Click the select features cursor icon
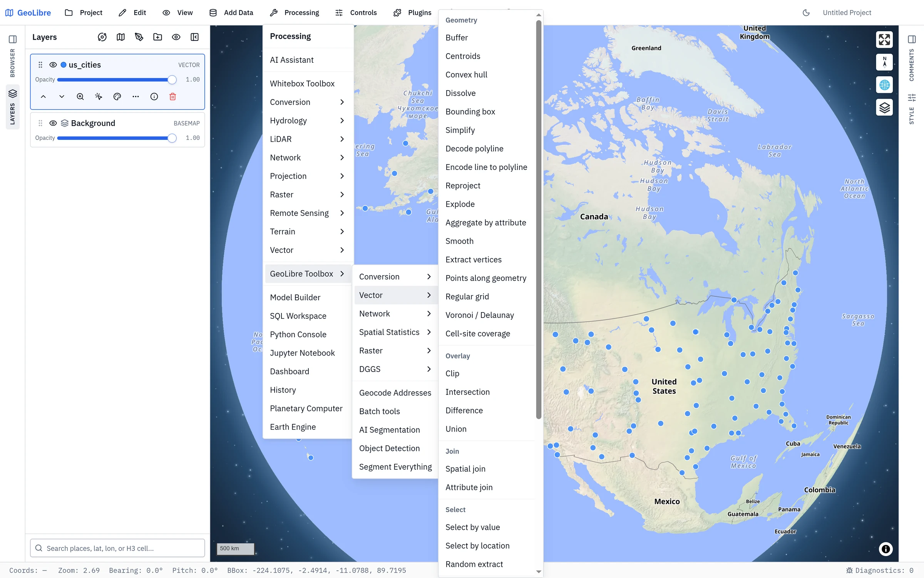The image size is (924, 578). point(99,97)
